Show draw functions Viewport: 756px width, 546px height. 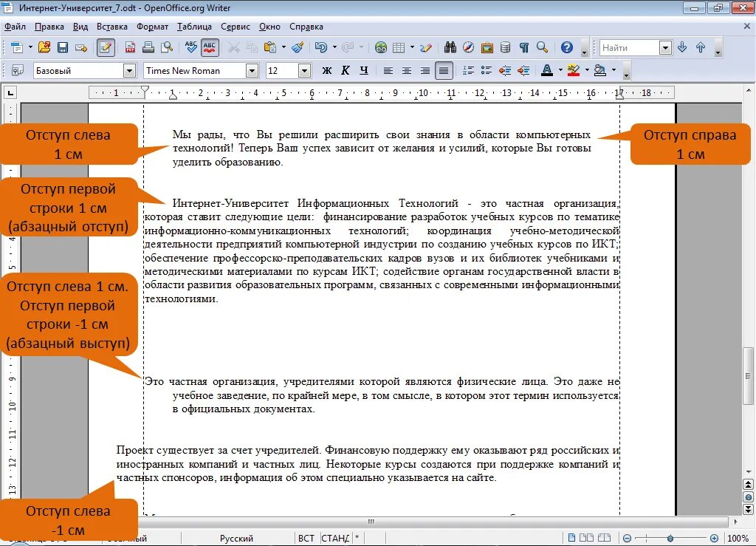pos(426,47)
